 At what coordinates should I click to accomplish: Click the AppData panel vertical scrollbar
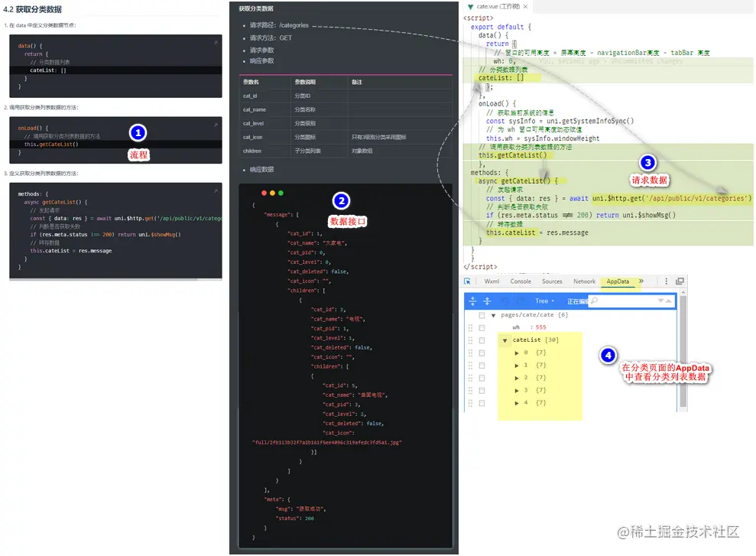[x=683, y=352]
